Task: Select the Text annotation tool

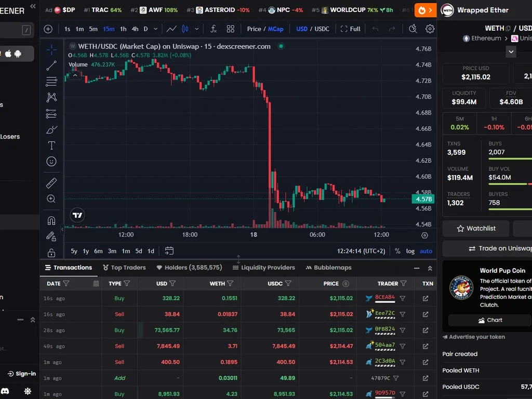Action: pyautogui.click(x=51, y=145)
